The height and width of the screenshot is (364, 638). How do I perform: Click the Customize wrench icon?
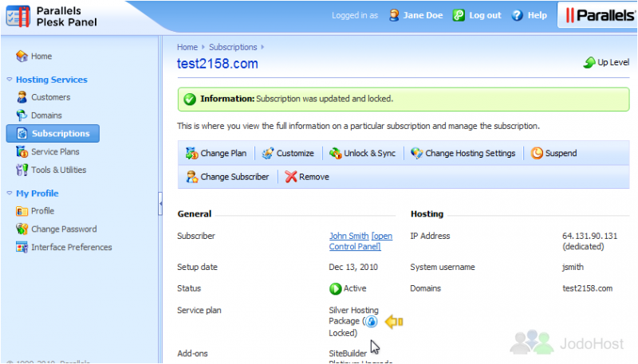pyautogui.click(x=268, y=153)
